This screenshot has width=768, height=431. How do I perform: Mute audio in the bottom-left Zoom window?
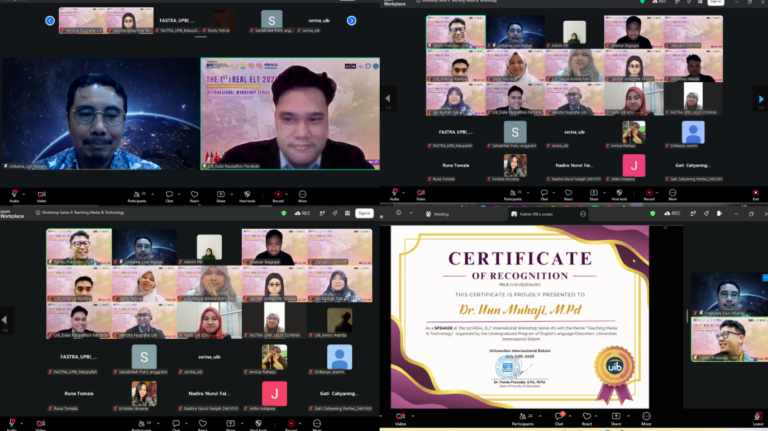(12, 424)
